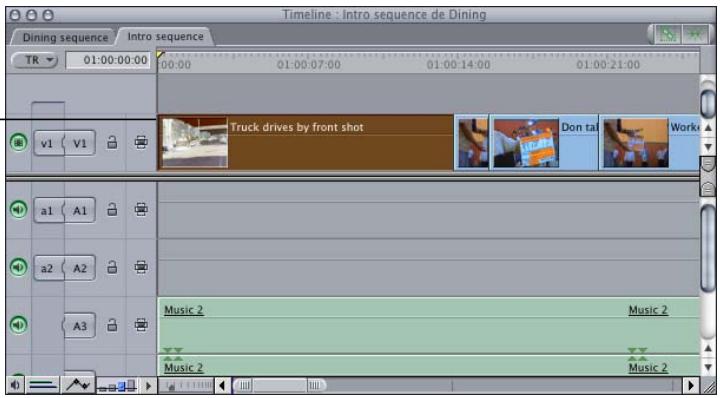
Task: Select the V1 destination track
Action: point(79,143)
